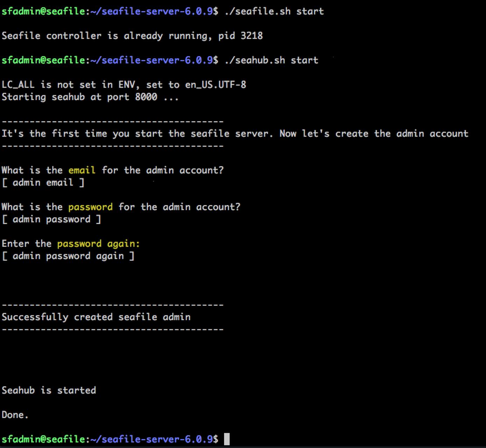The image size is (486, 448).
Task: Select the port number "8000"
Action: (x=146, y=97)
